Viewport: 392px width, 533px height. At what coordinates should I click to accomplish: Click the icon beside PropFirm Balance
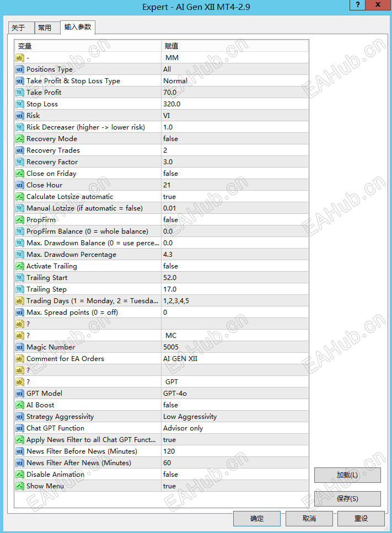coord(20,231)
